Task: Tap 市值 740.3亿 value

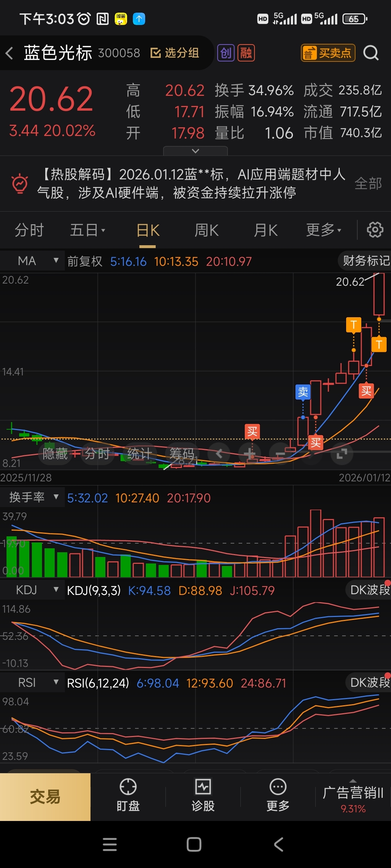Action: (x=361, y=133)
